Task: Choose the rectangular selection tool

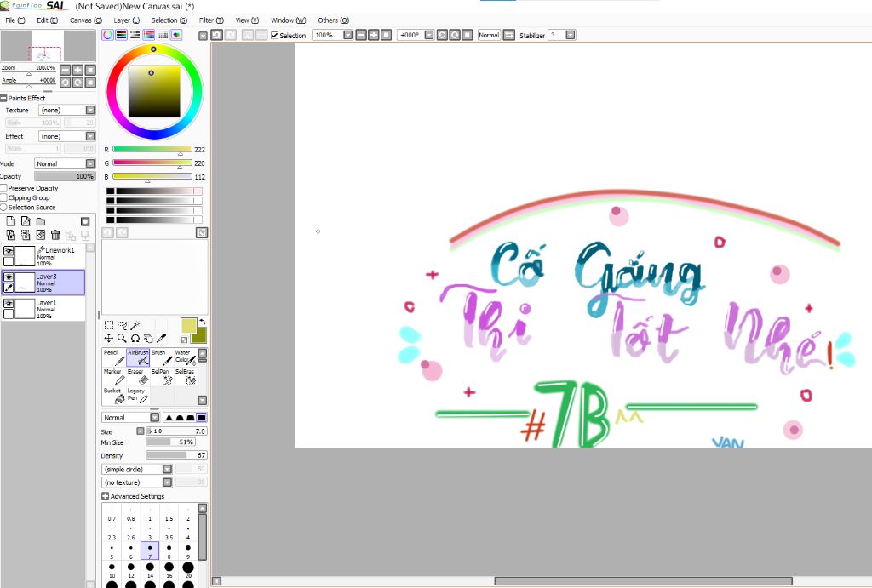Action: coord(109,325)
